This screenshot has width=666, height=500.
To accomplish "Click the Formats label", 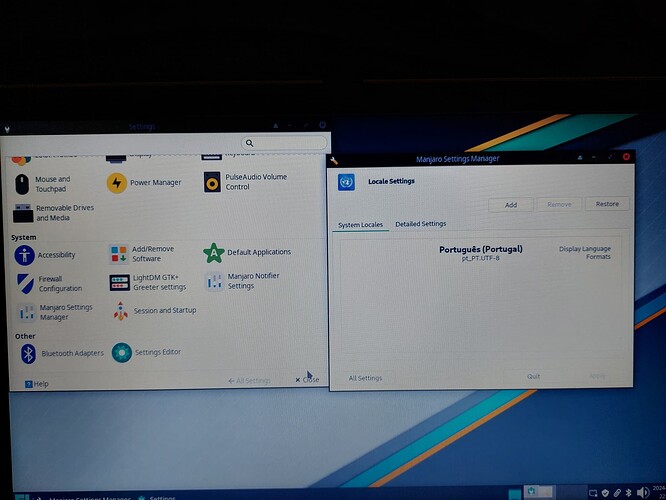I will [598, 257].
